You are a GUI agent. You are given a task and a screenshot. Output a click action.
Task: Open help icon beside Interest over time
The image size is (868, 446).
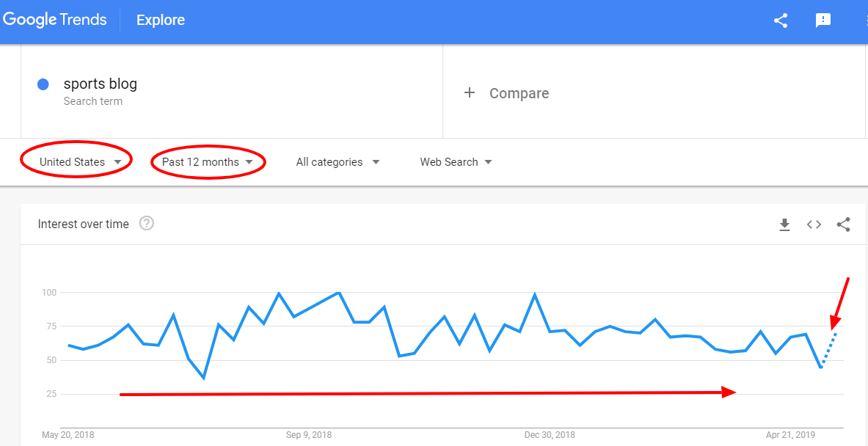[147, 224]
